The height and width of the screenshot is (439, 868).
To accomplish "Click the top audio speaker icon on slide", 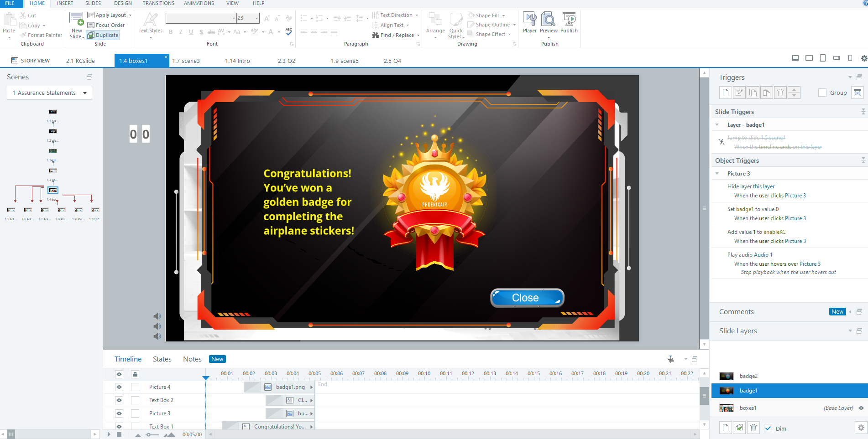I will (157, 316).
